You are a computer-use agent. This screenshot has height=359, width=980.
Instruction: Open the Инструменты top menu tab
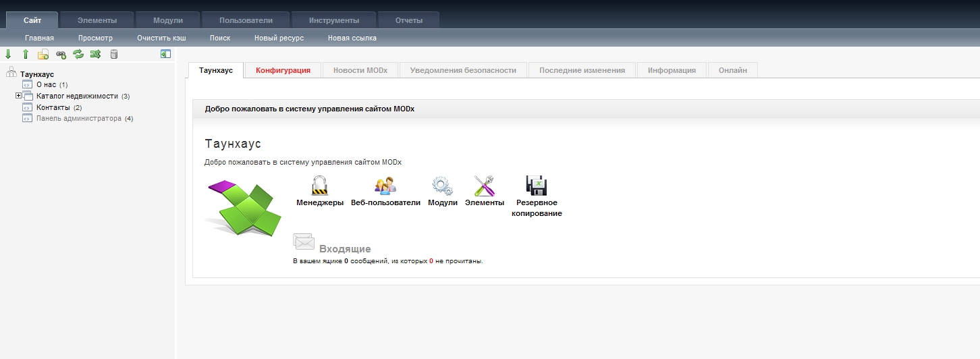(x=334, y=20)
